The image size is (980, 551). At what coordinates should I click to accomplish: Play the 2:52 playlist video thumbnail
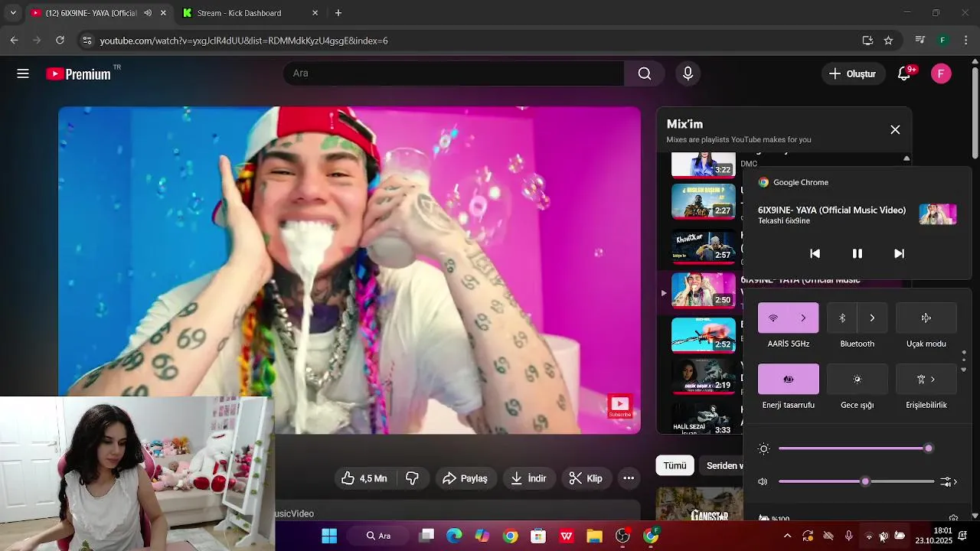click(704, 334)
